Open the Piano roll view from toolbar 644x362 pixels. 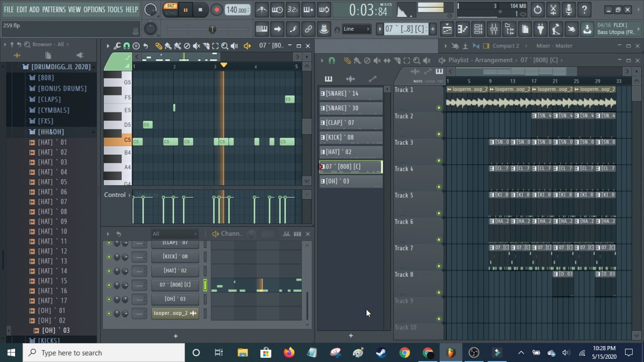click(x=462, y=29)
